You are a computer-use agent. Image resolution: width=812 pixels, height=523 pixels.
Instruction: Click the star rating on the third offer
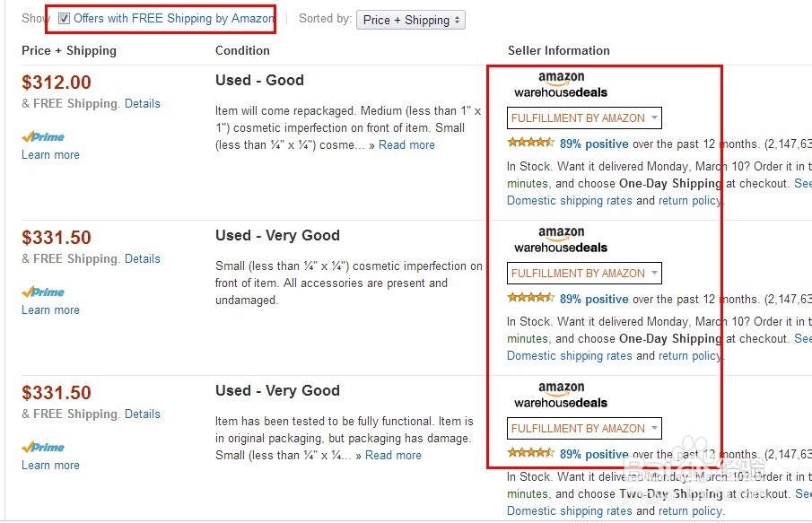point(529,453)
